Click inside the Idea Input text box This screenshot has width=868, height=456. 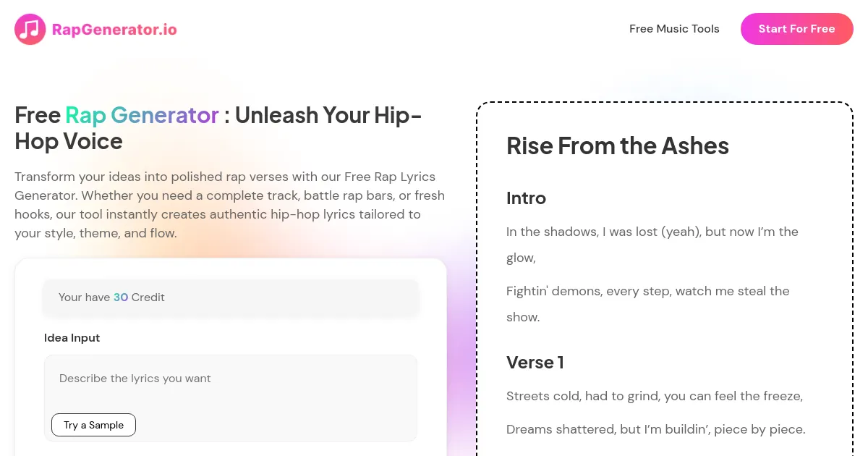tap(230, 380)
